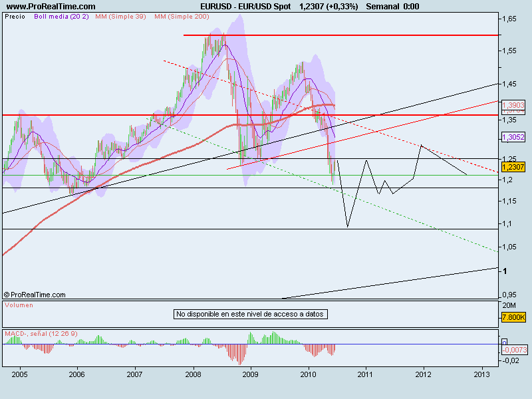Click the bold 1 price axis label
The height and width of the screenshot is (399, 532).
pyautogui.click(x=505, y=271)
